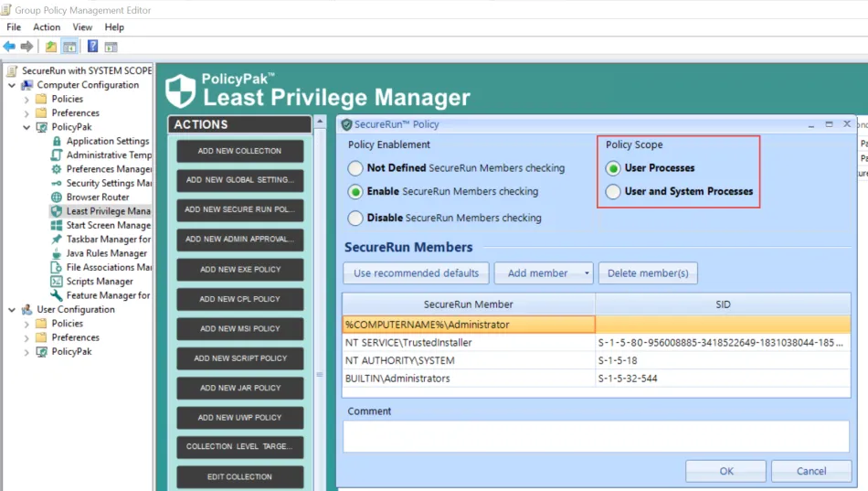
Task: Collapse the Computer Configuration tree node
Action: (x=12, y=85)
